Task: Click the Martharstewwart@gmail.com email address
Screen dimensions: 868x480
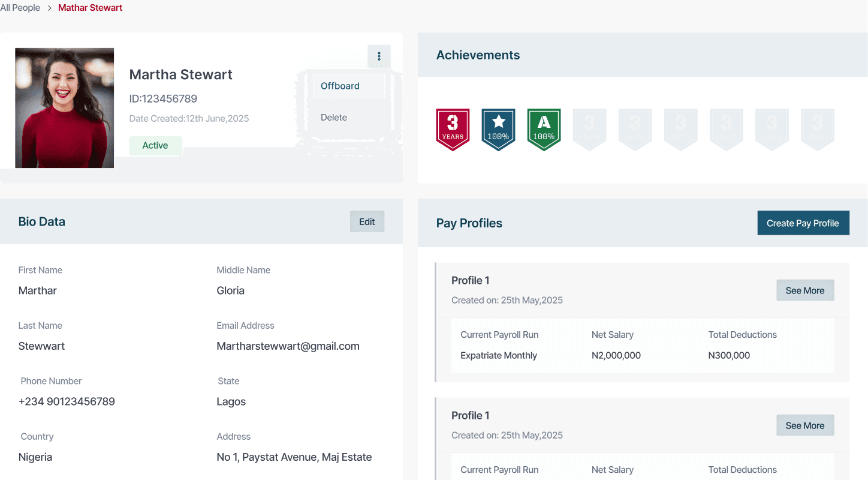Action: [288, 346]
